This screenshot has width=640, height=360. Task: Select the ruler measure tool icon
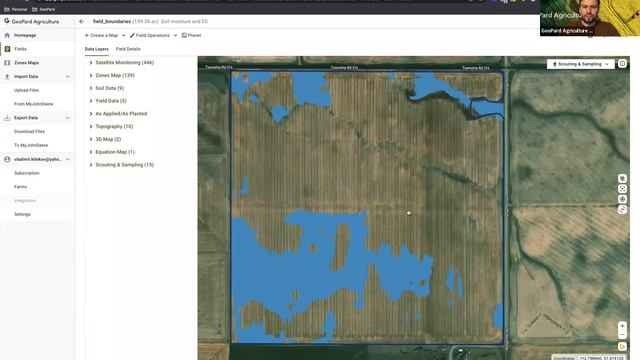point(622,209)
